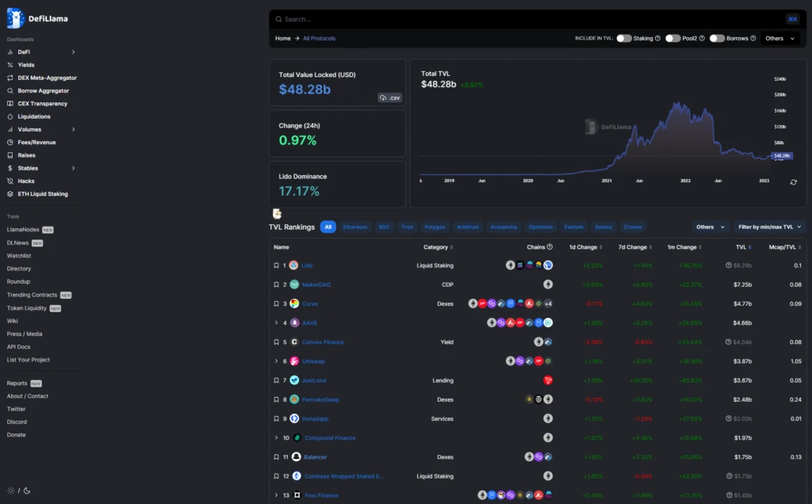Toggle Pool2 in TVL
The image size is (812, 504).
click(x=672, y=38)
